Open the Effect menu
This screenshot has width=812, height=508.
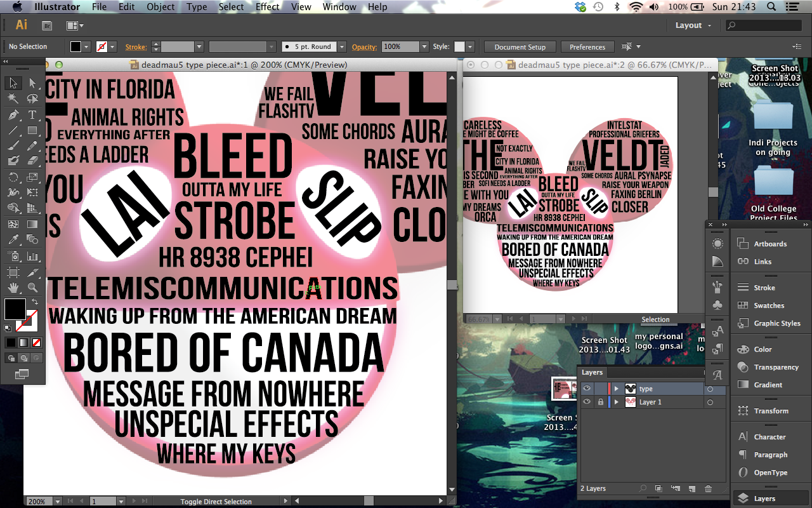coord(267,7)
